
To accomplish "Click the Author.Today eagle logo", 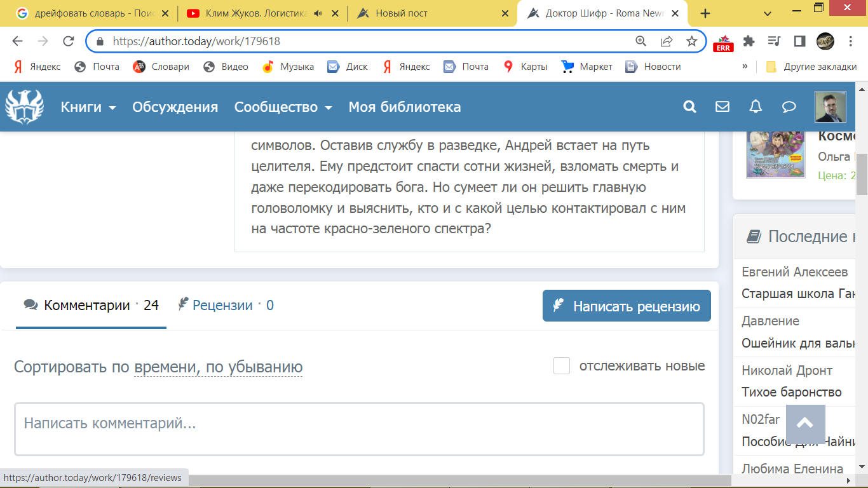I will 25,106.
